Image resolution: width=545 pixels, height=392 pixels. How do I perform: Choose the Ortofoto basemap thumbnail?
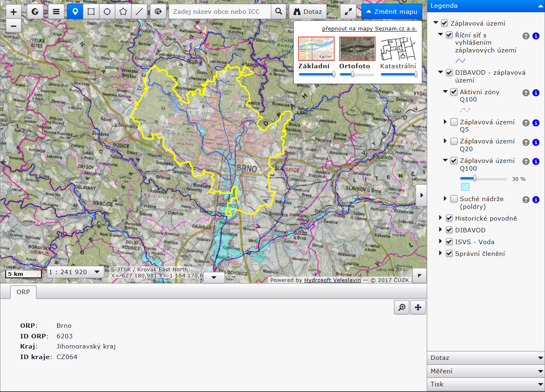coord(357,49)
